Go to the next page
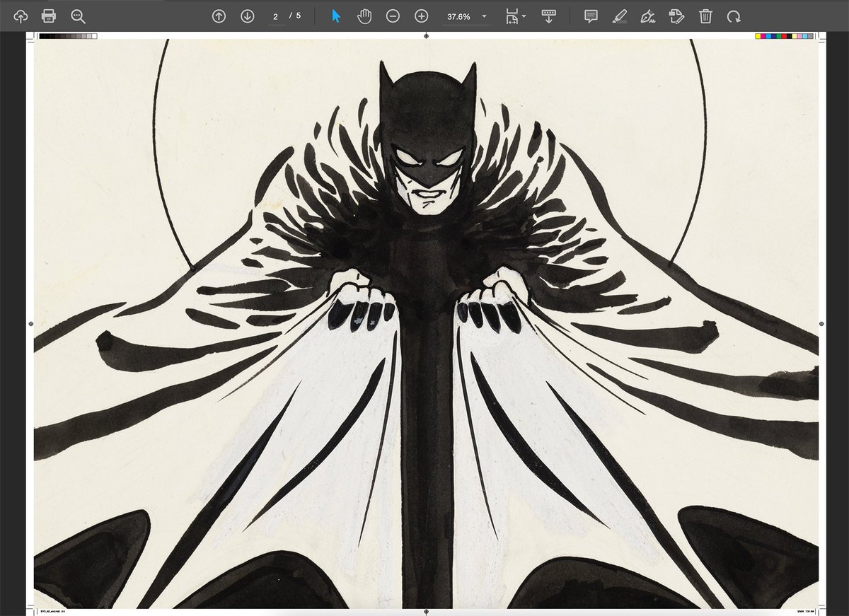This screenshot has width=849, height=616. (x=247, y=16)
